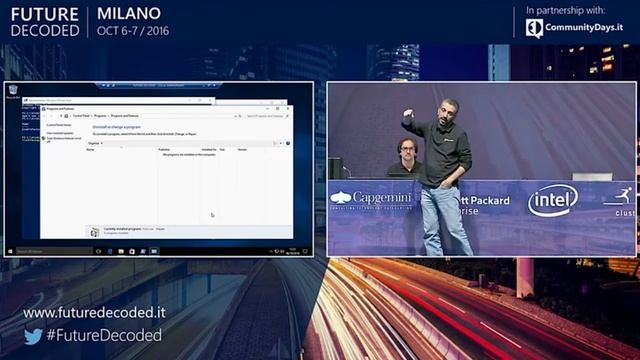The height and width of the screenshot is (360, 640).
Task: Click the network tray icon
Action: [x=277, y=251]
